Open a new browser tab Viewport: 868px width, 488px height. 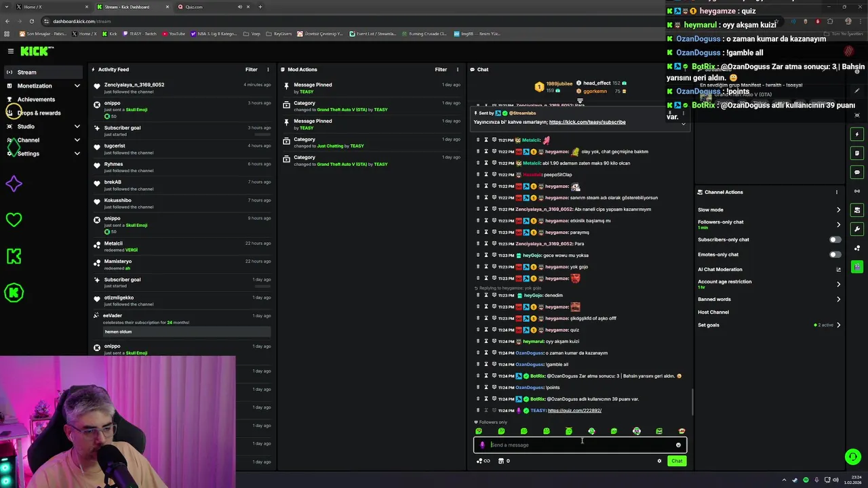click(x=260, y=7)
